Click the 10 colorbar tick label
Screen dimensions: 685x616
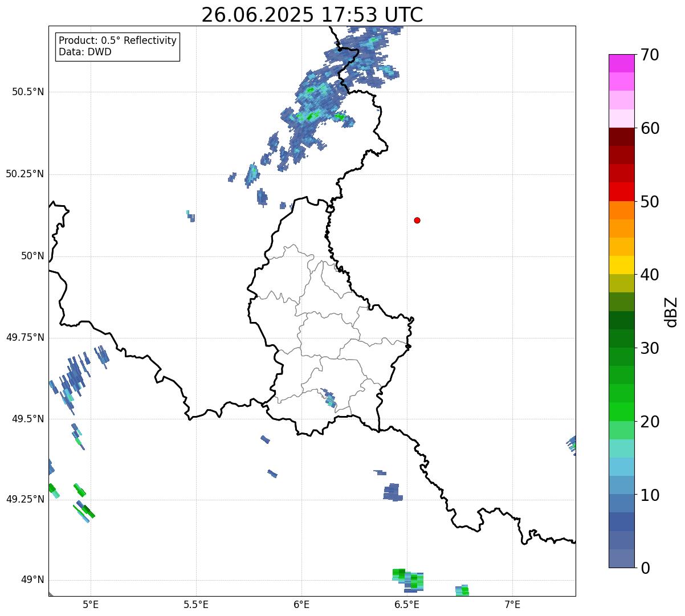pos(650,495)
